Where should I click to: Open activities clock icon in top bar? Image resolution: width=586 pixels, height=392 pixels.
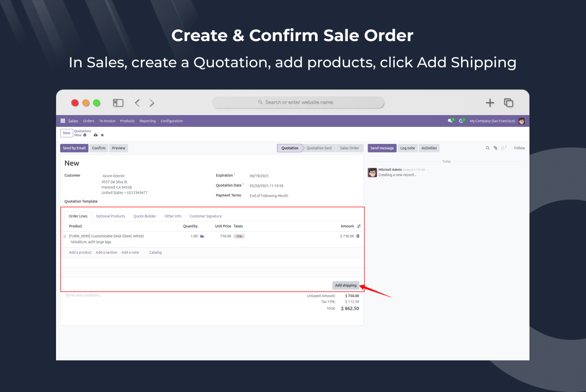click(462, 121)
